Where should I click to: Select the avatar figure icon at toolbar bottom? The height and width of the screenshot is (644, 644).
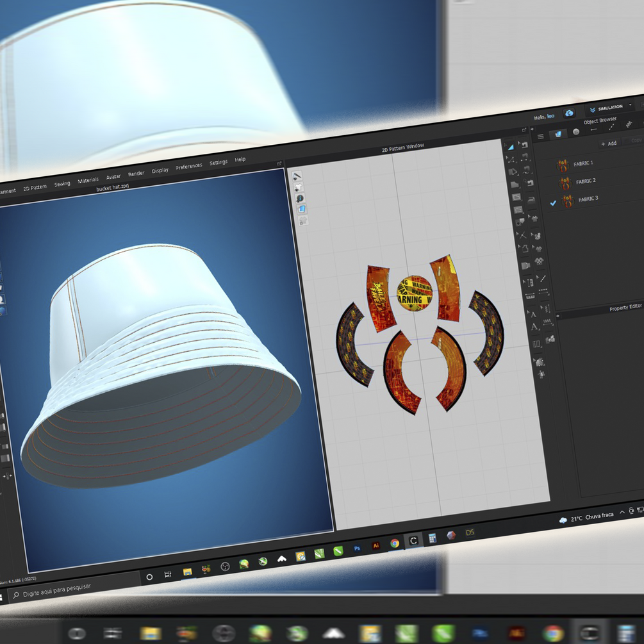click(x=541, y=374)
